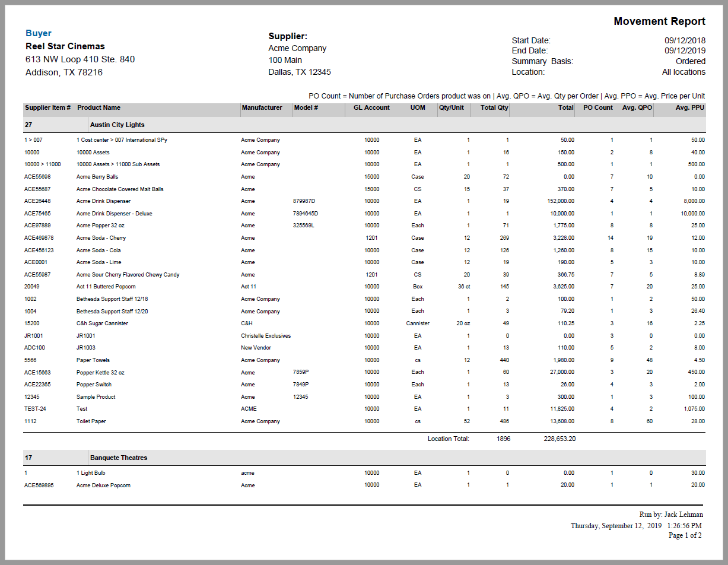Click the Acme Company supplier name in header
Screen dimensions: 728x565
297,48
